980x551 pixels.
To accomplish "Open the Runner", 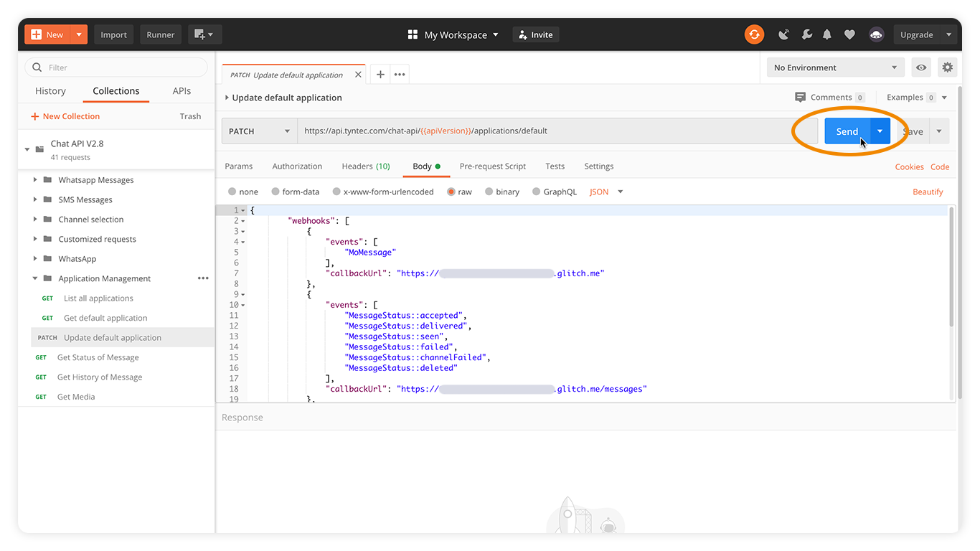I will click(161, 34).
